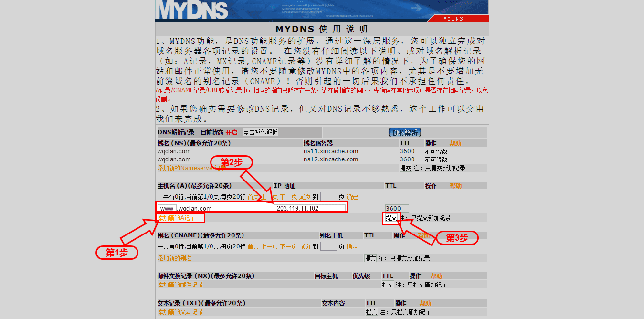Image resolution: width=644 pixels, height=319 pixels.
Task: Click the page number box in 别名(CNAME) section
Action: (x=328, y=246)
